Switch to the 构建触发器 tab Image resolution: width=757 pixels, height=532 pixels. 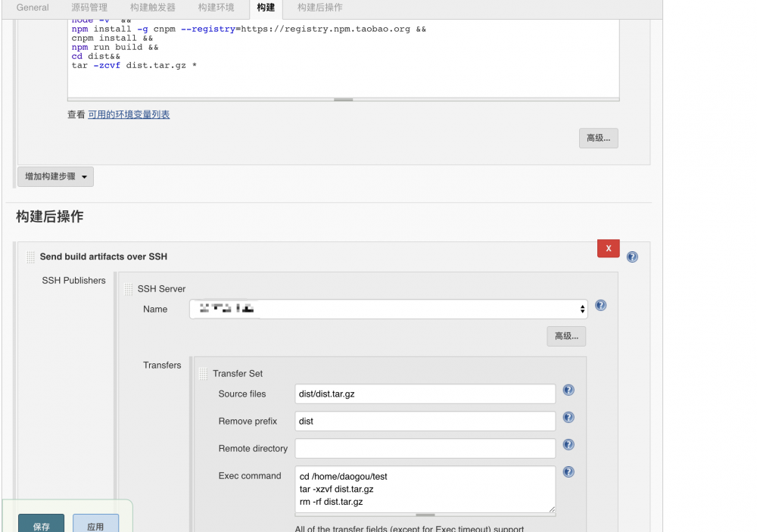coord(151,7)
